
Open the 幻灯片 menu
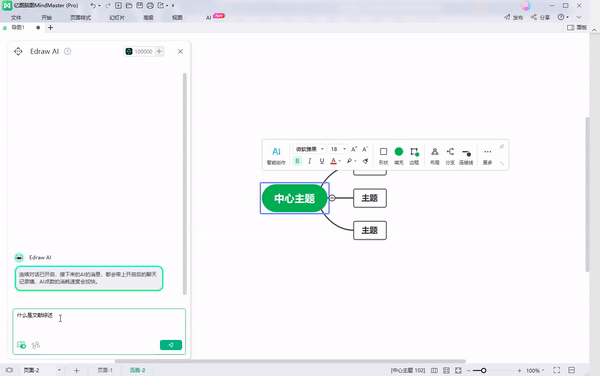point(117,18)
